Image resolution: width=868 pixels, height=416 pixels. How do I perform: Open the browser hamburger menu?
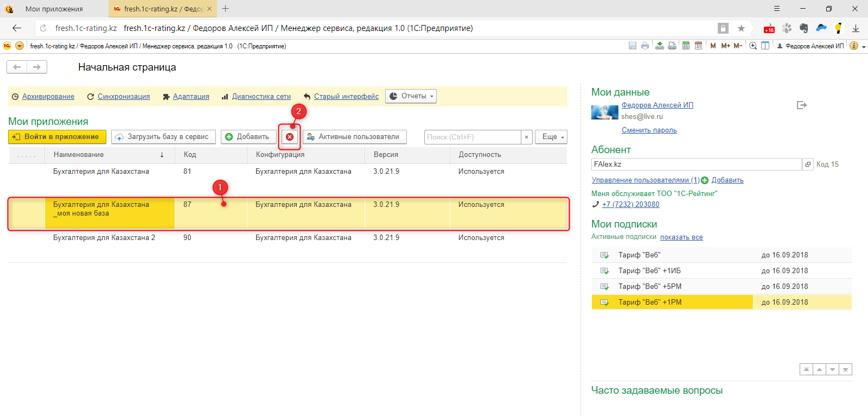777,9
